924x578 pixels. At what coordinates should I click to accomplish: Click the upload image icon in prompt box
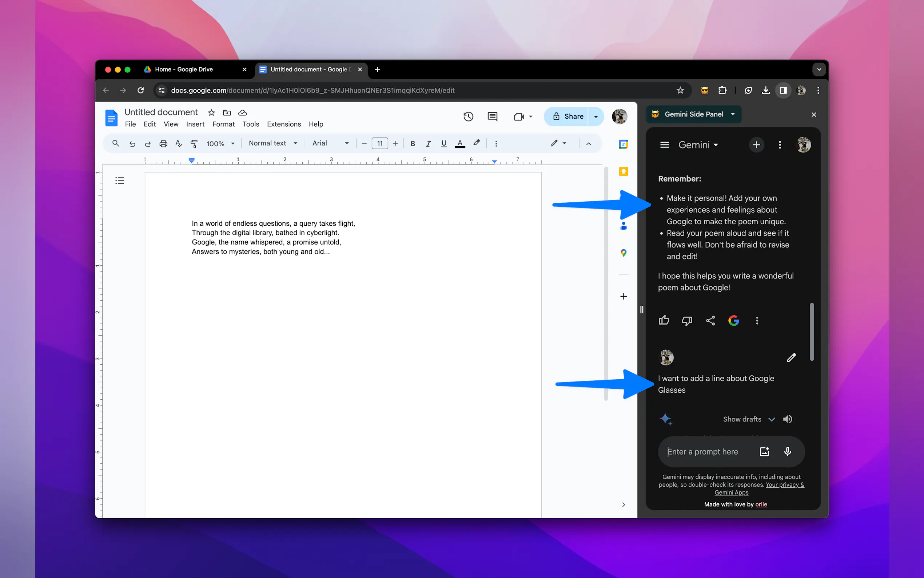pyautogui.click(x=764, y=452)
